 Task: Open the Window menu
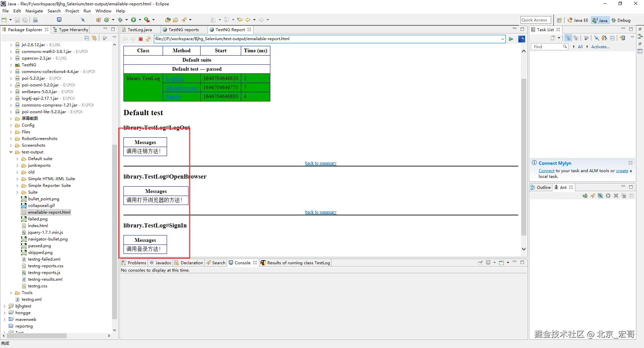103,11
